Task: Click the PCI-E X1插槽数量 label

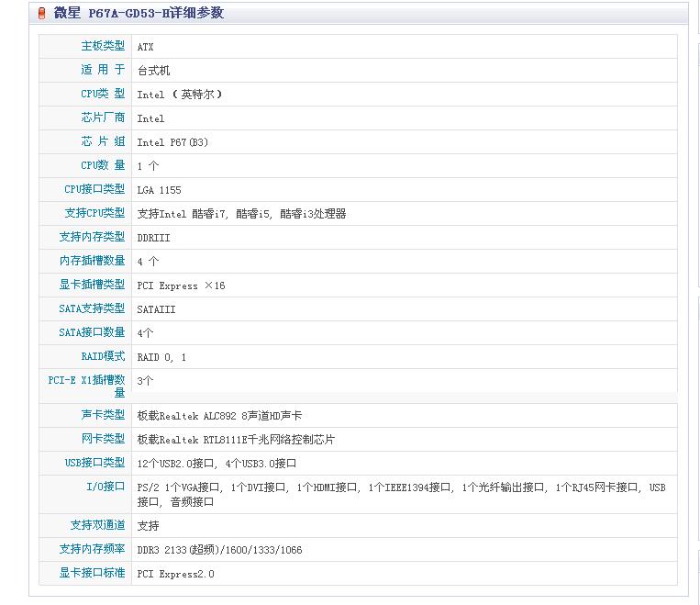Action: click(86, 387)
